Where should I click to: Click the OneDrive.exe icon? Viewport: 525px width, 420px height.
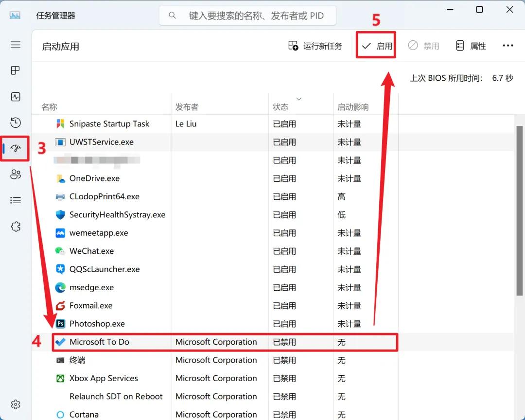tap(60, 178)
